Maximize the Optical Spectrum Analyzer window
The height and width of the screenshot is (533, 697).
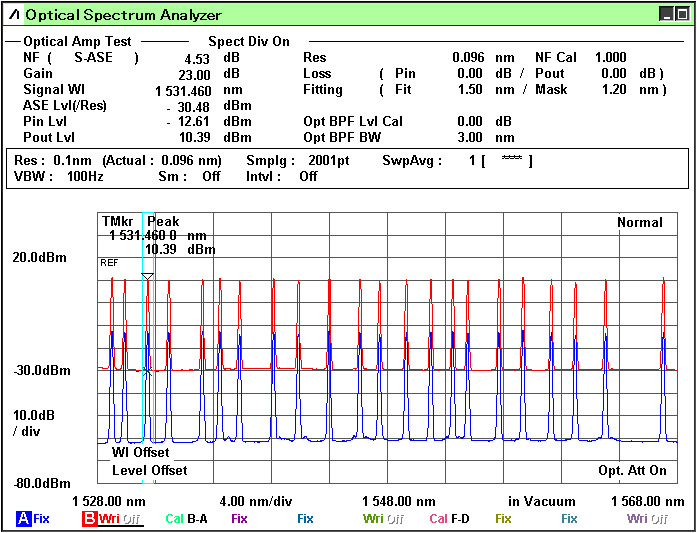[682, 15]
